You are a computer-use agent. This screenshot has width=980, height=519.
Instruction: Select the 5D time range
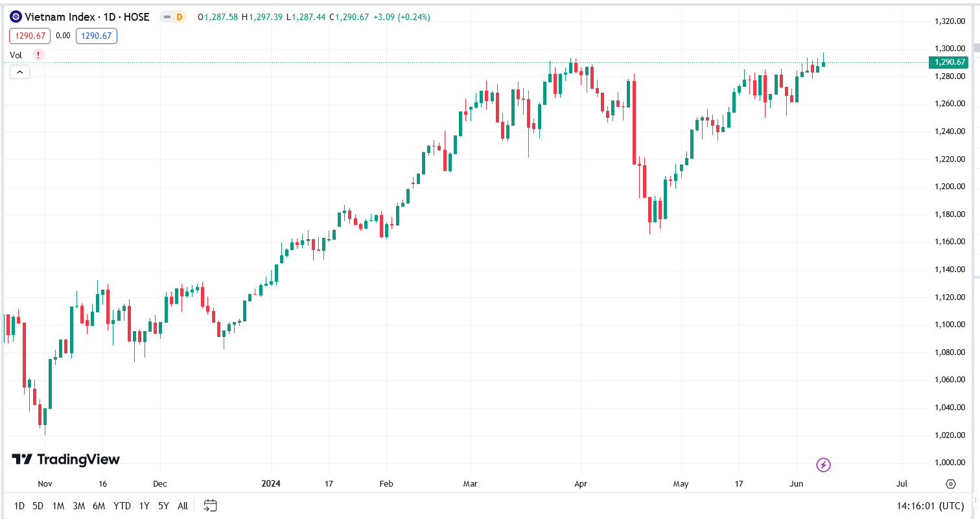coord(38,505)
